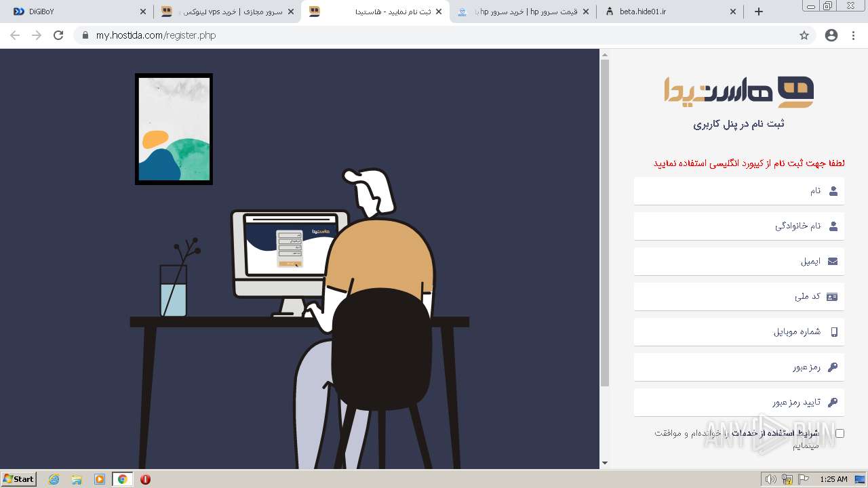Click the ثبت نام در پنل کاربری heading
The width and height of the screenshot is (868, 488).
coord(739,125)
